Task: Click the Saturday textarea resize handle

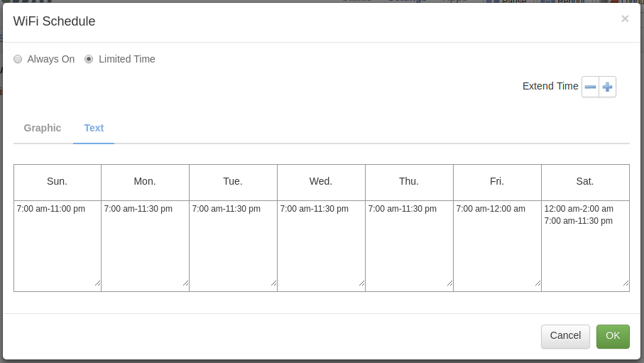Action: click(626, 283)
